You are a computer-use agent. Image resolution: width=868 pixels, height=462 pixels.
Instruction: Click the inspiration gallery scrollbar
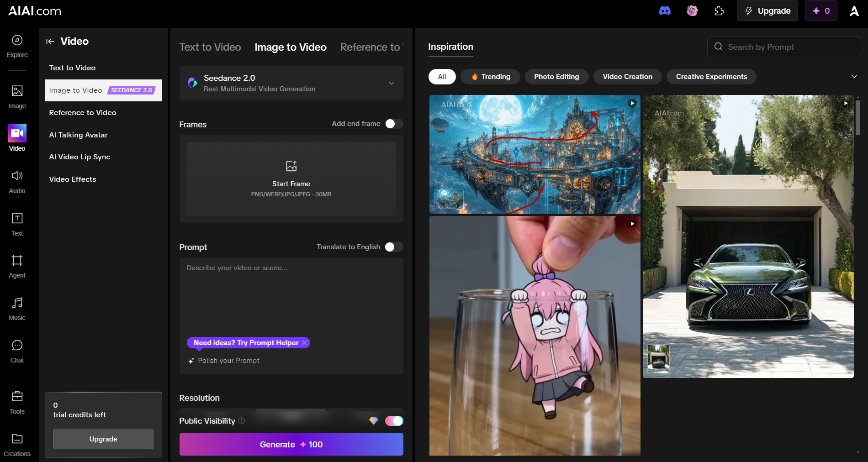857,118
